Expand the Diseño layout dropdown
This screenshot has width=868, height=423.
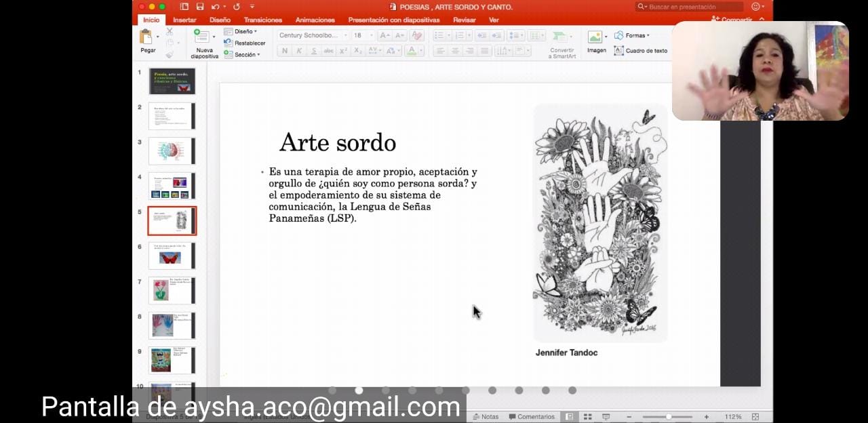(x=241, y=31)
